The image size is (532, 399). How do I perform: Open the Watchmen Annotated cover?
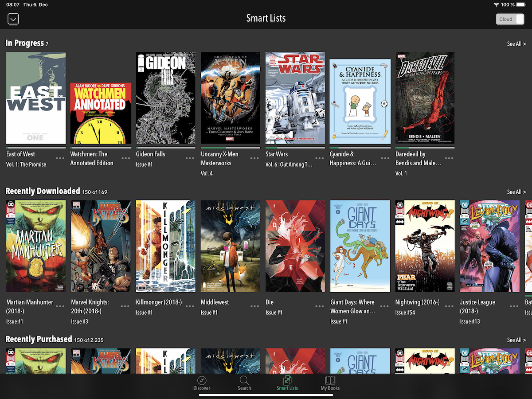pyautogui.click(x=101, y=113)
